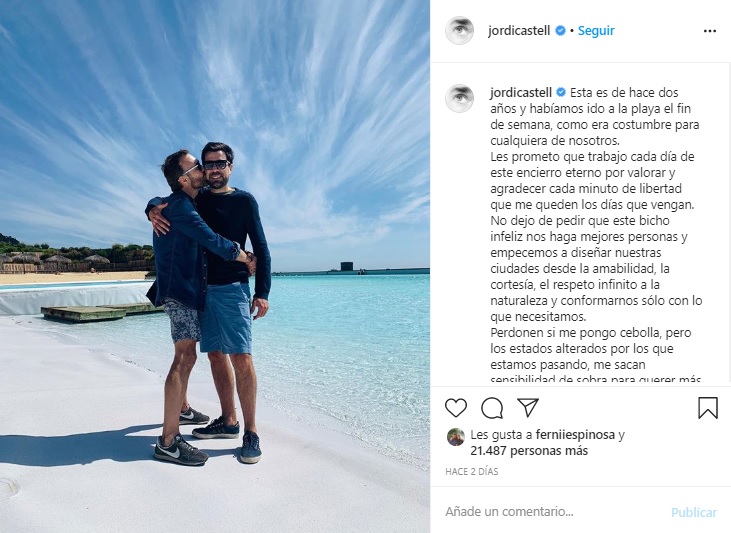
Task: Share post with paper plane icon
Action: pyautogui.click(x=528, y=408)
